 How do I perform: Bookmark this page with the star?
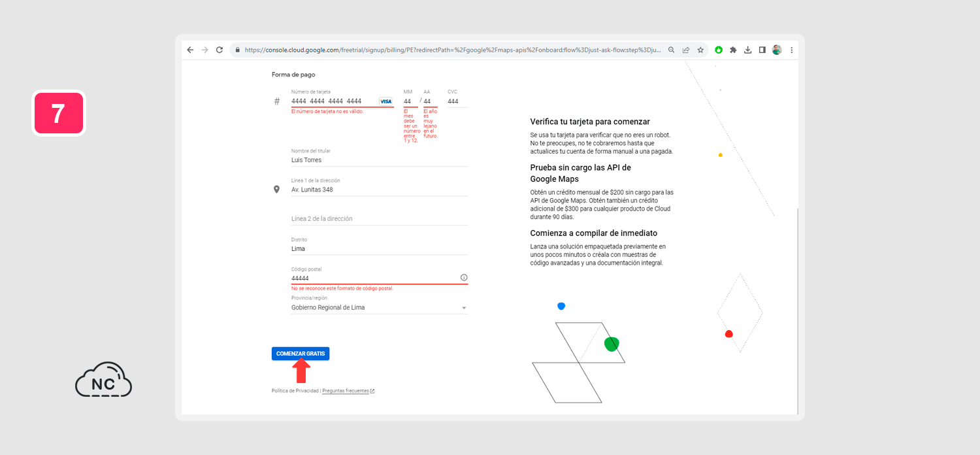click(700, 50)
